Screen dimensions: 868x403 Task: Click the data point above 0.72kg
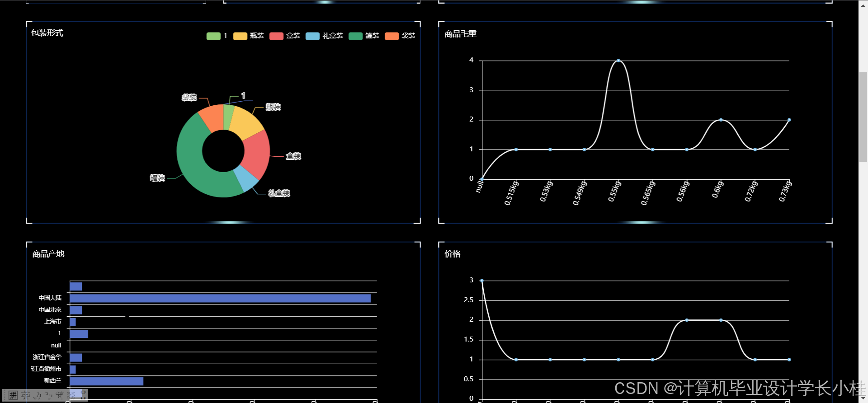click(x=755, y=150)
